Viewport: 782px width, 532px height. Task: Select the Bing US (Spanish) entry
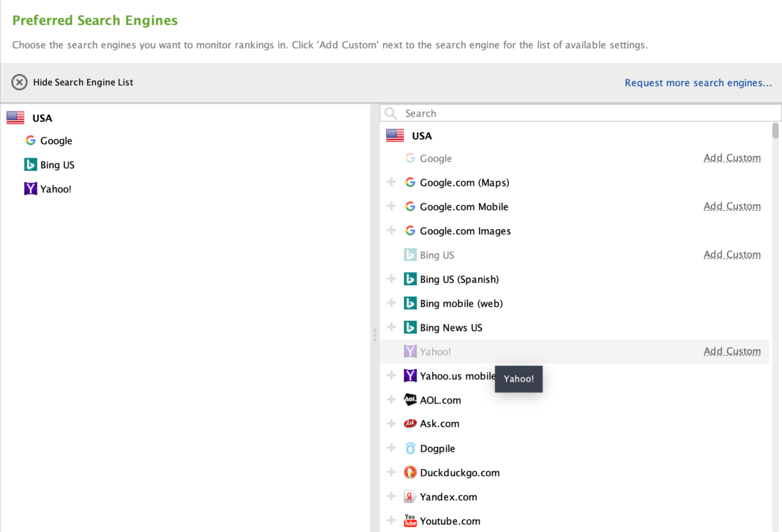(x=459, y=279)
